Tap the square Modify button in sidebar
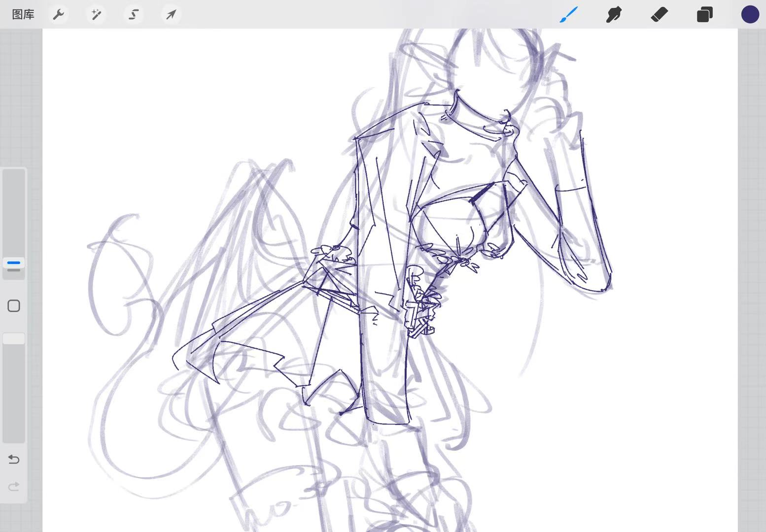The width and height of the screenshot is (766, 532). click(x=14, y=306)
